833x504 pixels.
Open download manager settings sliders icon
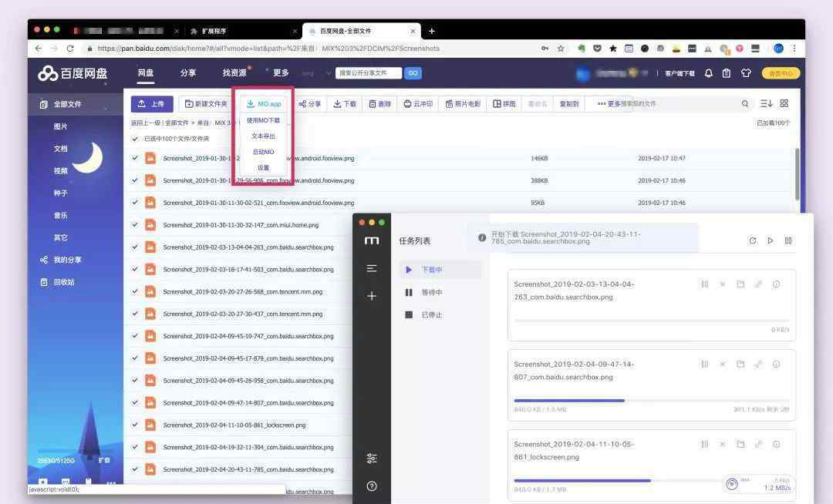(372, 459)
